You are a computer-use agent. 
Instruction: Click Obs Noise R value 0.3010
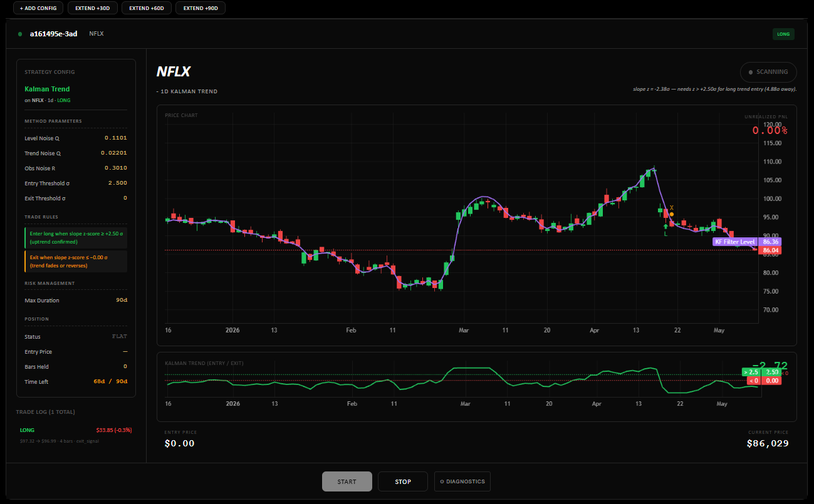116,168
